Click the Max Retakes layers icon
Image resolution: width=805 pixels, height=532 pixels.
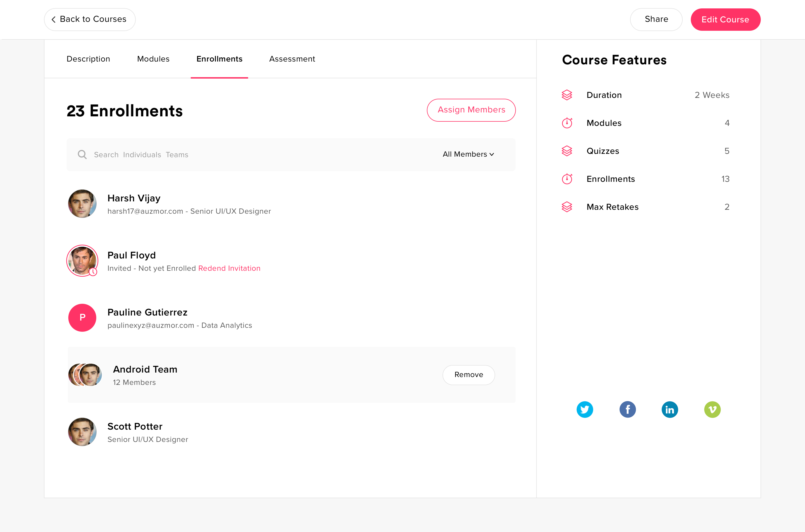pyautogui.click(x=567, y=207)
